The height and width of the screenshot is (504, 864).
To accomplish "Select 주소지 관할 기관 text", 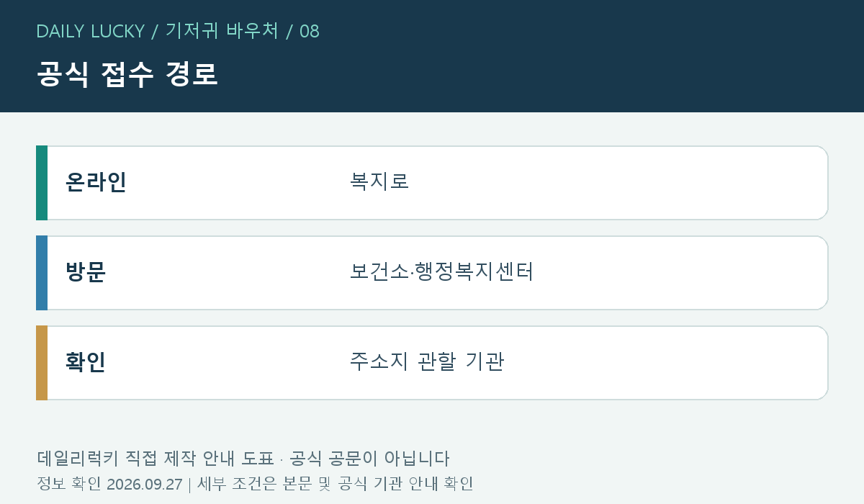I will click(x=427, y=361).
